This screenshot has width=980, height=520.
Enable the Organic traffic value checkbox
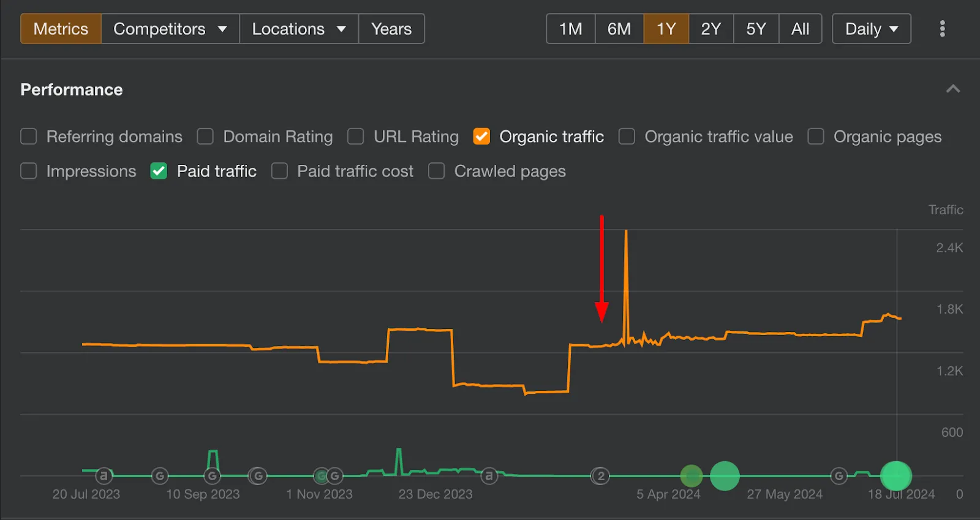click(627, 136)
